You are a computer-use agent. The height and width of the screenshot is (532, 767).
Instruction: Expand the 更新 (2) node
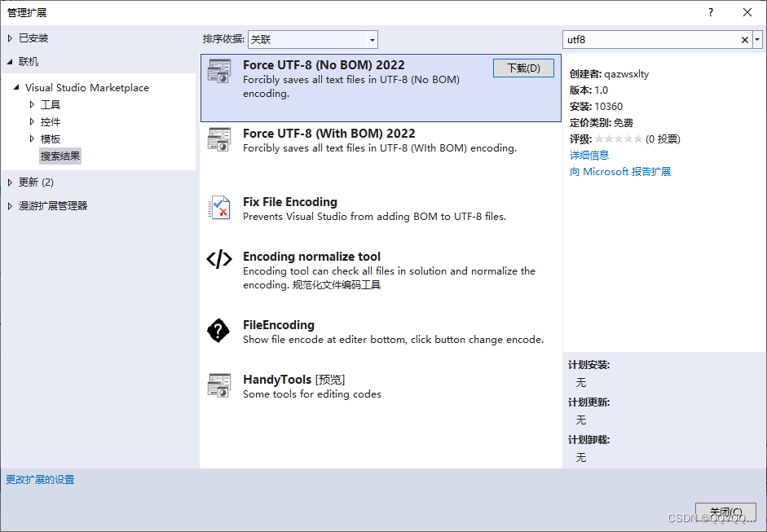(10, 182)
